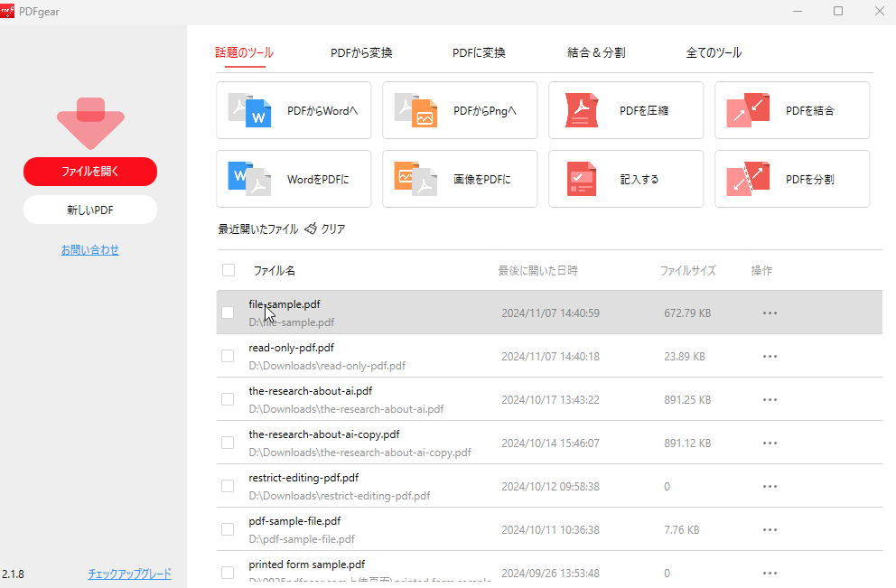The image size is (896, 588).
Task: Open pdf-sample-file.pdf from the recent list
Action: pyautogui.click(x=294, y=521)
